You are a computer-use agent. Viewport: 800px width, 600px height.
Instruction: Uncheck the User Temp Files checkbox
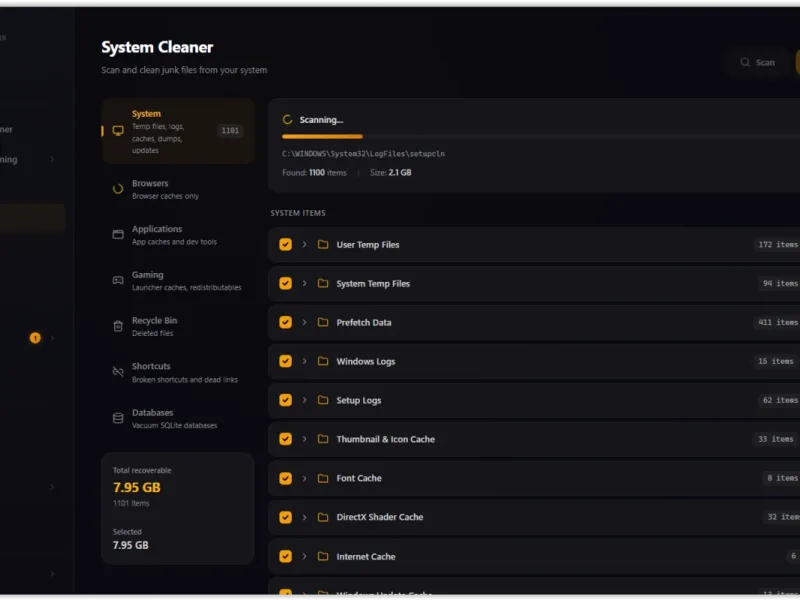(x=286, y=244)
